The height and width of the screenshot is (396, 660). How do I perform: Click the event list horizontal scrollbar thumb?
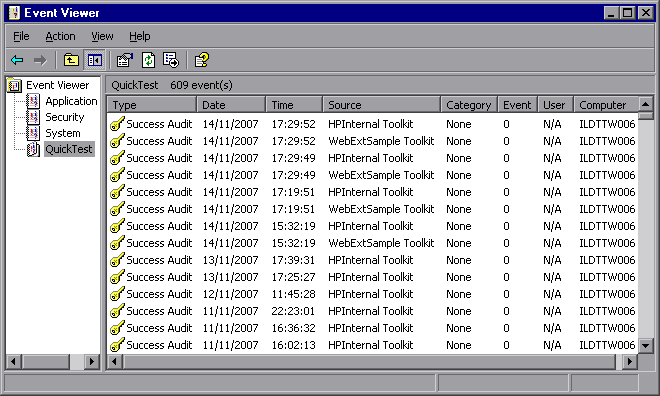369,361
